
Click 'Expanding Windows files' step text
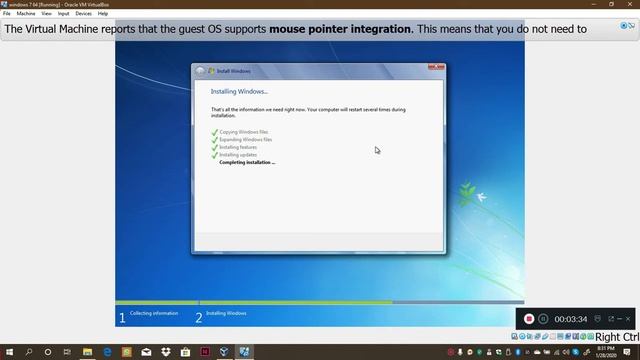246,140
